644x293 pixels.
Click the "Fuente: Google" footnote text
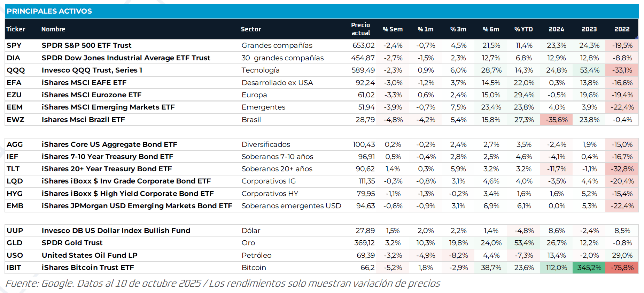pyautogui.click(x=40, y=283)
